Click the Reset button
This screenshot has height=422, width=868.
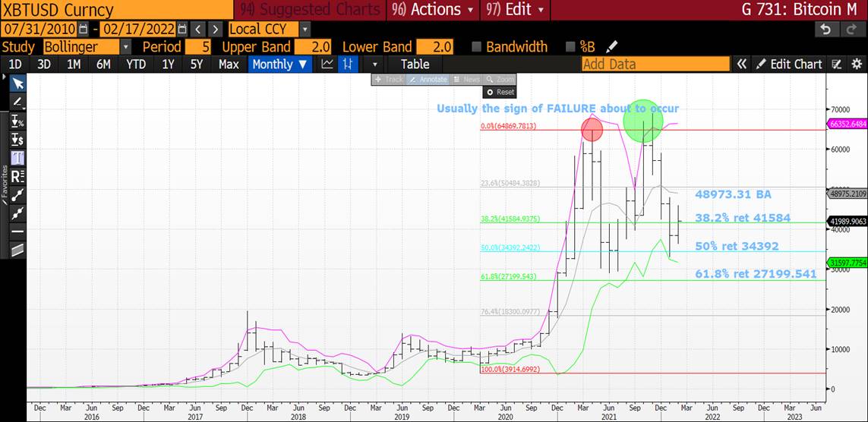click(x=500, y=92)
